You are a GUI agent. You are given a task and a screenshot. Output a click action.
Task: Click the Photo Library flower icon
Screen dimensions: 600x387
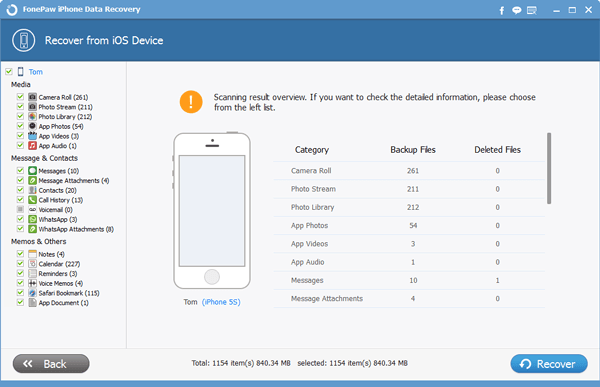pos(33,116)
